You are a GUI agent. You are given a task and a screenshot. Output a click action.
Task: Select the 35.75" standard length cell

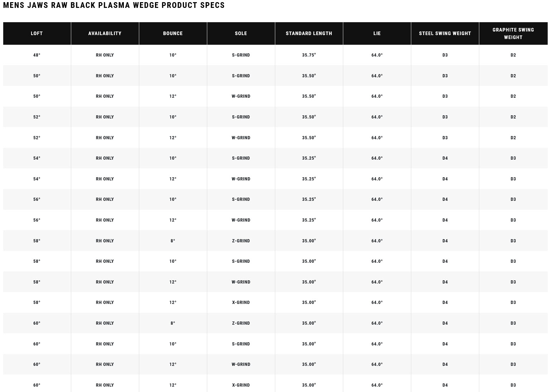pyautogui.click(x=309, y=55)
